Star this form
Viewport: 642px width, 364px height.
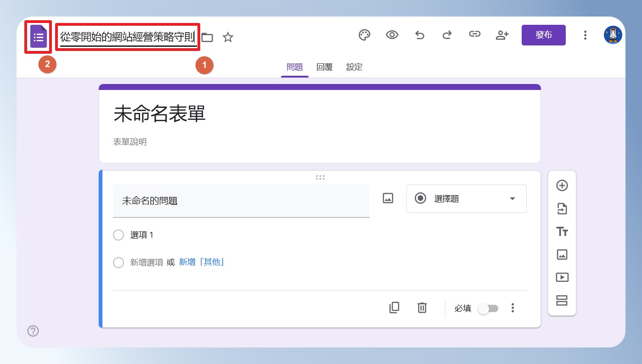click(x=228, y=38)
